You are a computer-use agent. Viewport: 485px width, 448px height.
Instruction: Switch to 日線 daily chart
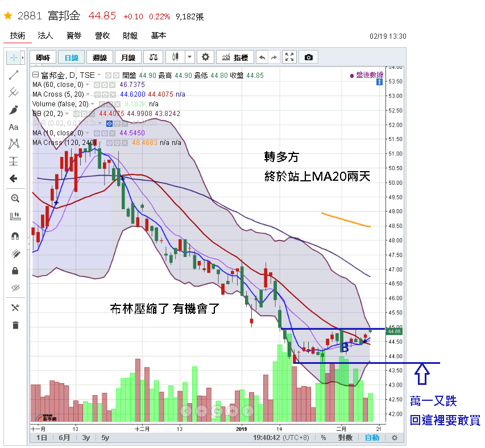coord(71,57)
